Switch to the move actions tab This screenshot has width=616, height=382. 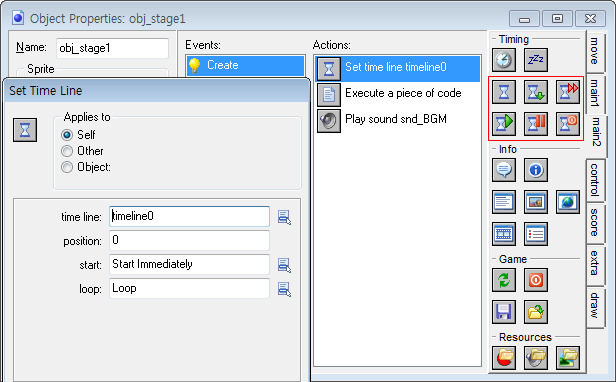tap(594, 51)
